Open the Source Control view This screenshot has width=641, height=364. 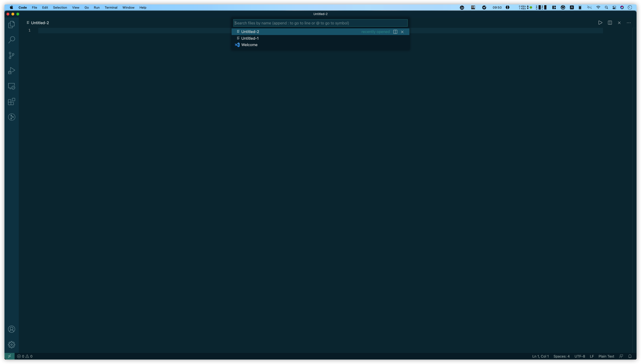pyautogui.click(x=12, y=55)
